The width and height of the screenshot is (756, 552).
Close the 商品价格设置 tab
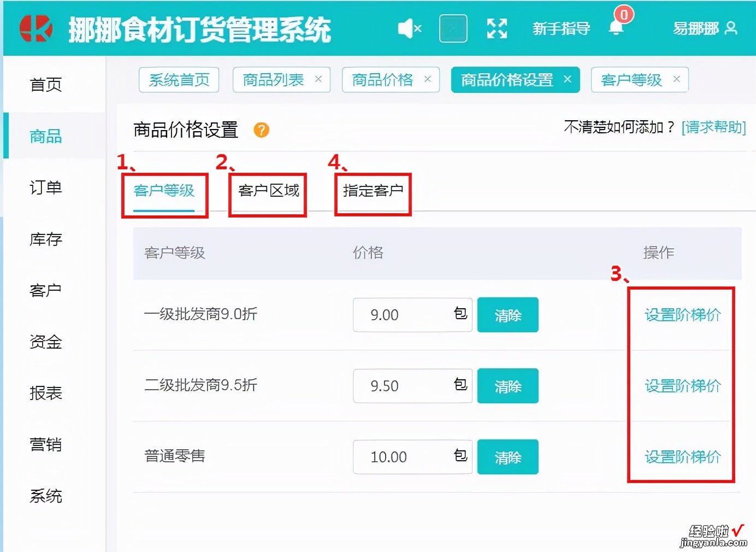coord(568,79)
